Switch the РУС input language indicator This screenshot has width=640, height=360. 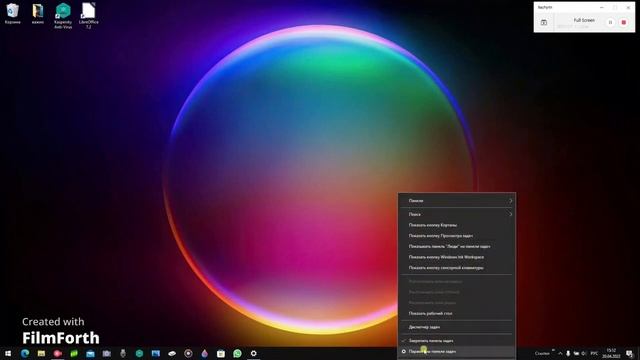tap(594, 353)
